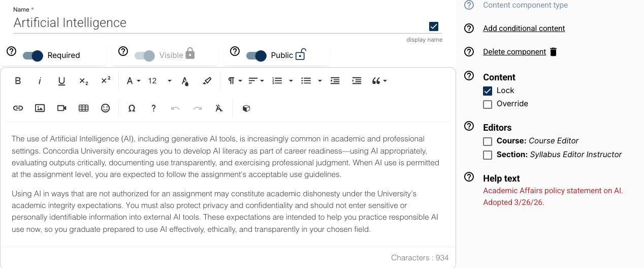Open help for Visible toggle

123,51
